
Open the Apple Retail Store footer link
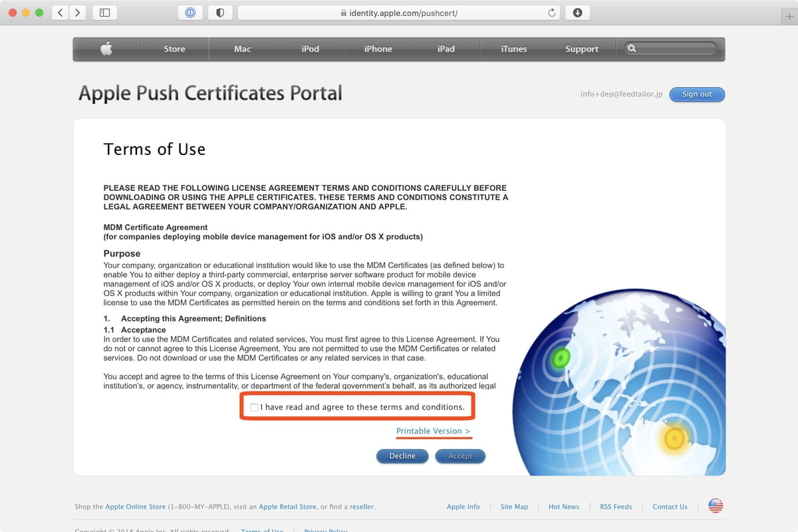click(287, 507)
